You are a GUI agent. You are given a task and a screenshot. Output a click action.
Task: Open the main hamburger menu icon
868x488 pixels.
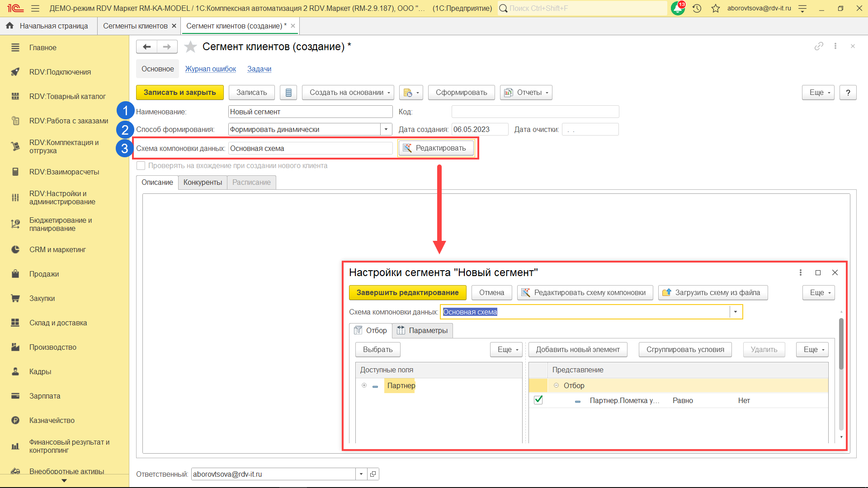click(x=35, y=8)
